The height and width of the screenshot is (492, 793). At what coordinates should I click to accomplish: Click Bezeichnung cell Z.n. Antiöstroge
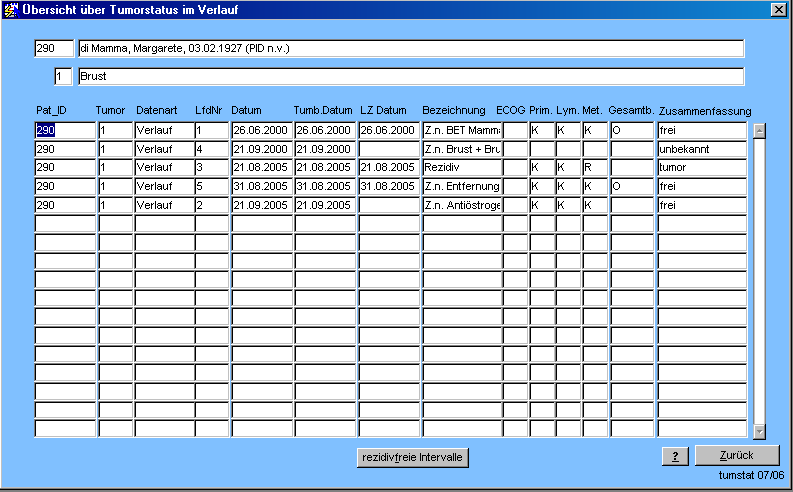(x=461, y=205)
